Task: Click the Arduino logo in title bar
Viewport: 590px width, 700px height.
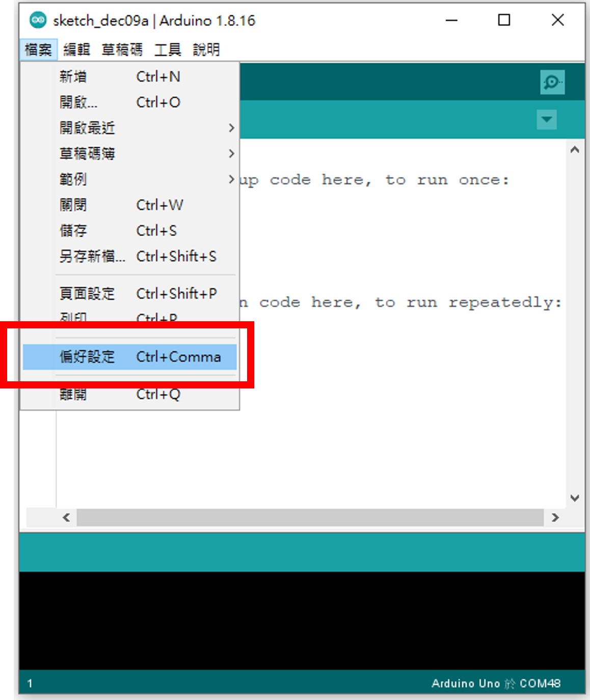Action: [x=38, y=20]
